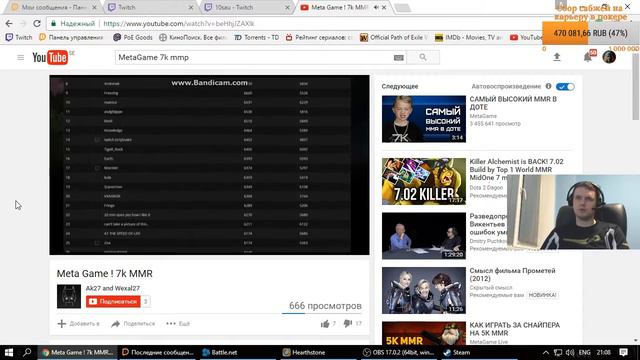Open the Twitch bookmark
Viewport: 640px width, 360px height.
coord(19,38)
